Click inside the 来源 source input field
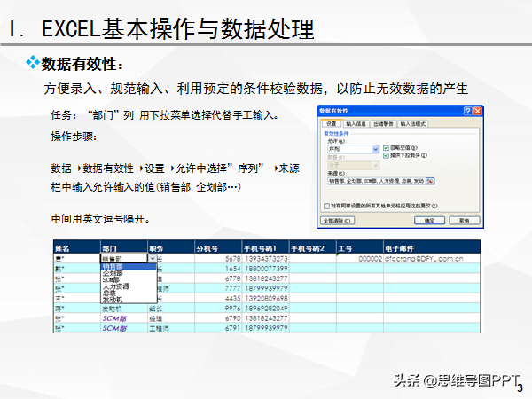 pos(377,181)
